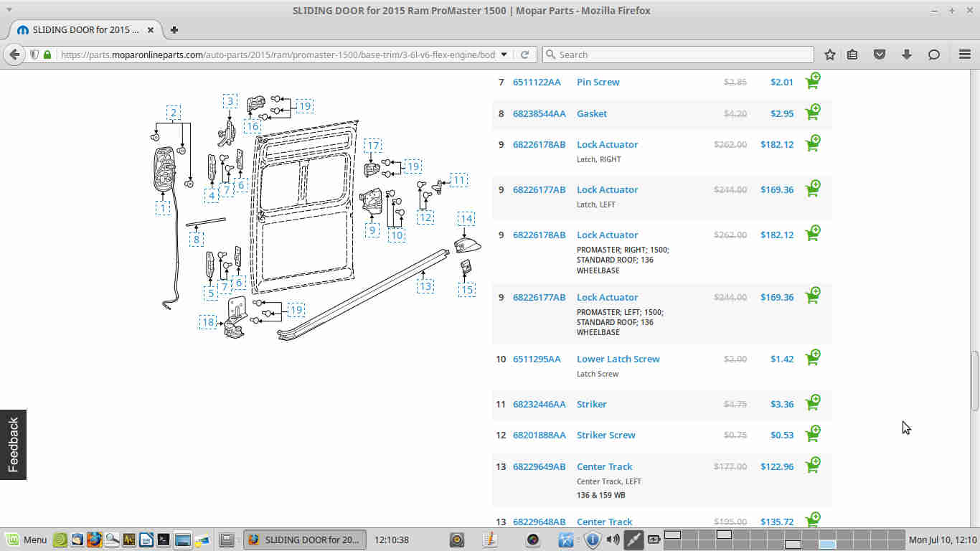
Task: Add Lower Latch Screw to cart
Action: click(813, 357)
